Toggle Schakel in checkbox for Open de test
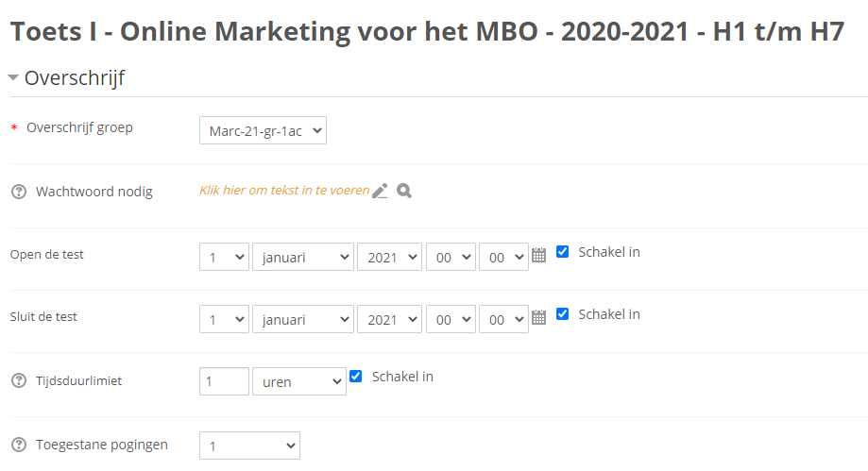This screenshot has width=868, height=471. click(563, 252)
